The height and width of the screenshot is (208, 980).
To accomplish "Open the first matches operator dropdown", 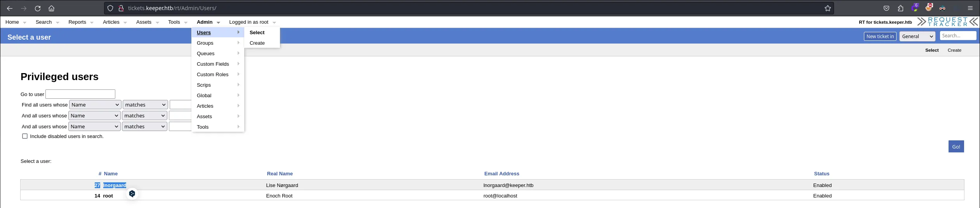I will [x=145, y=105].
